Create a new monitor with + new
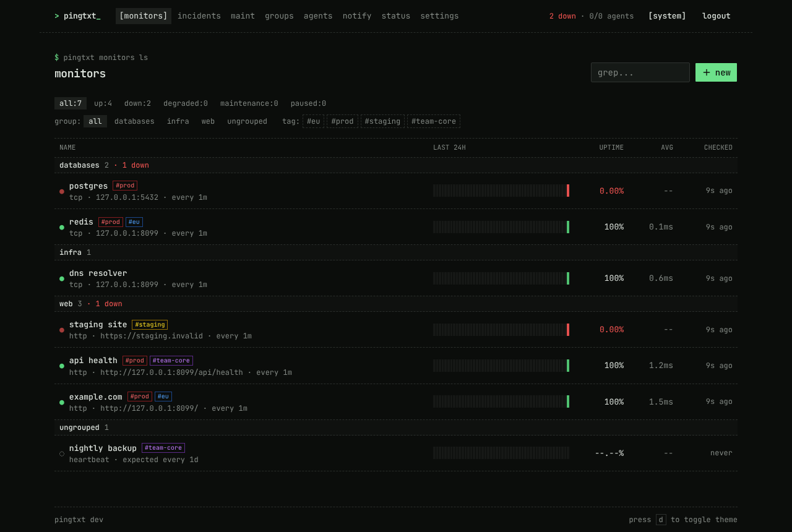 point(716,72)
